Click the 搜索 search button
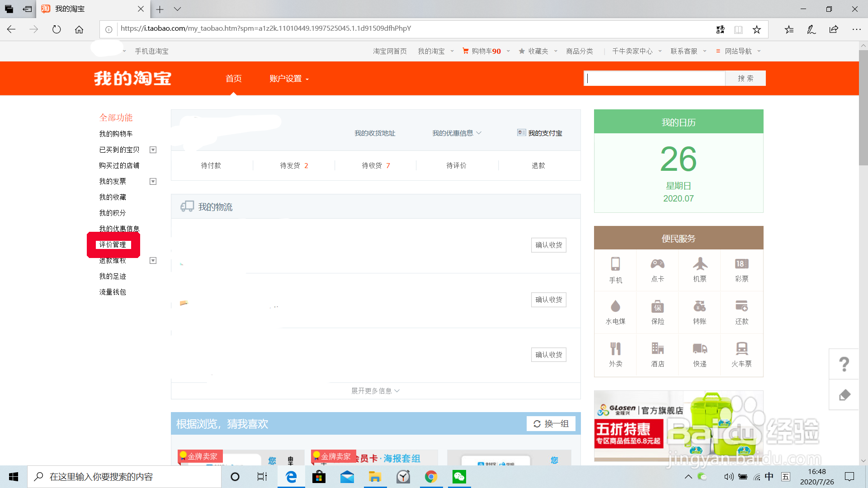The image size is (868, 488). click(x=745, y=78)
